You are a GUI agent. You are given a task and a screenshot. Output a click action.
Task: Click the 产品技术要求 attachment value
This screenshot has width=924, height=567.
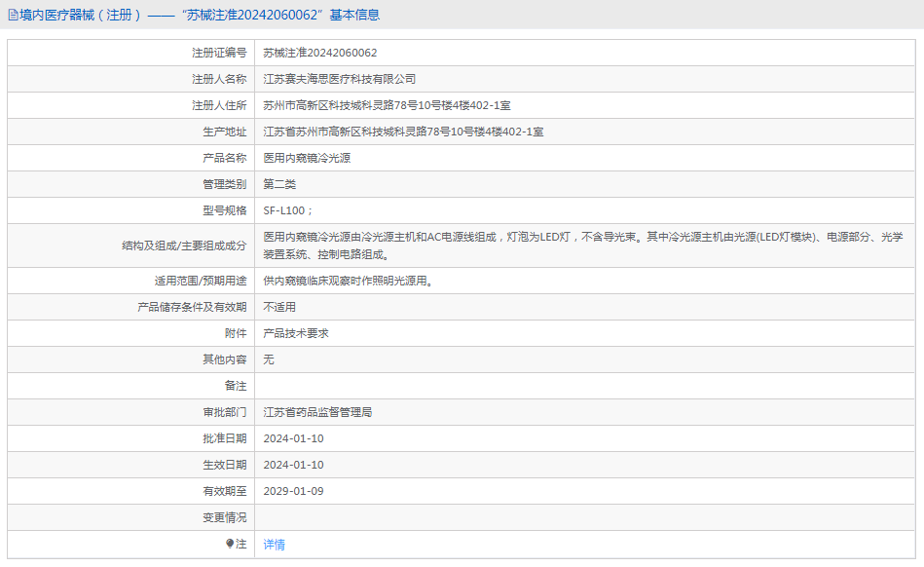296,333
